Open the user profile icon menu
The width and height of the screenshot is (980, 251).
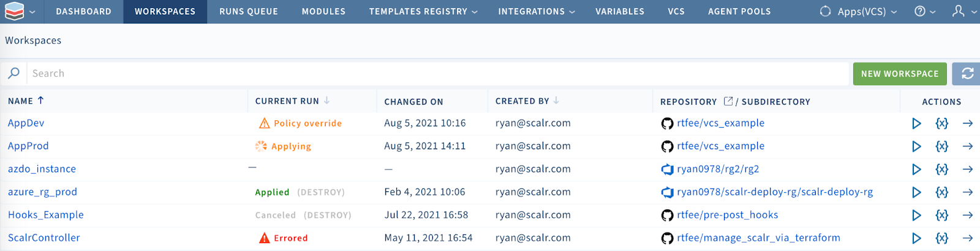(959, 12)
